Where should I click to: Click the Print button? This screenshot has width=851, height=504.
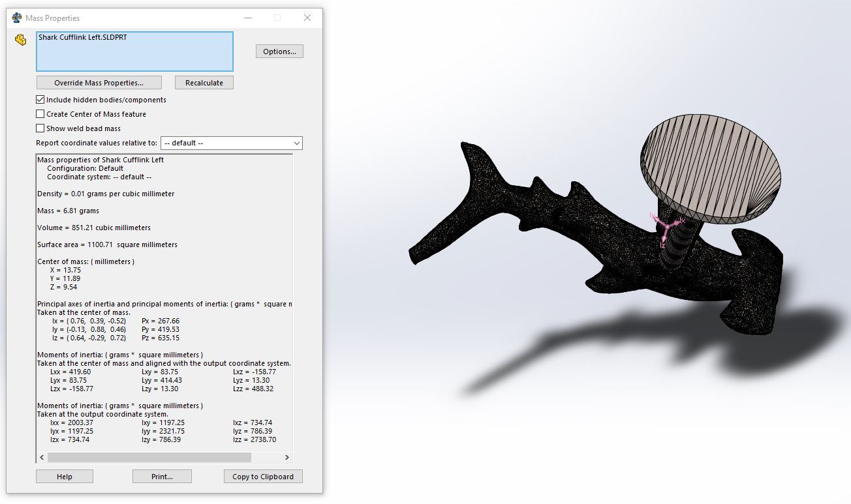[162, 477]
